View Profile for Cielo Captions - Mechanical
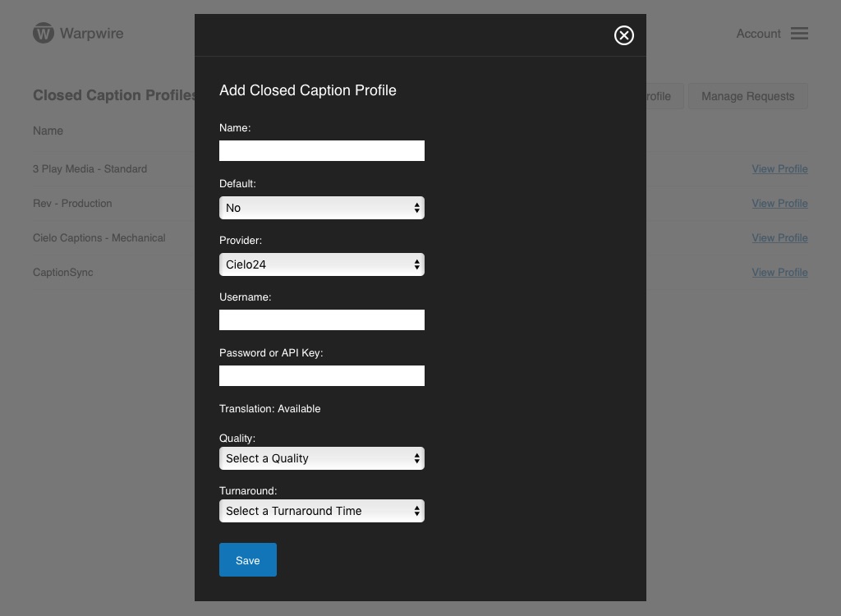 pos(779,237)
